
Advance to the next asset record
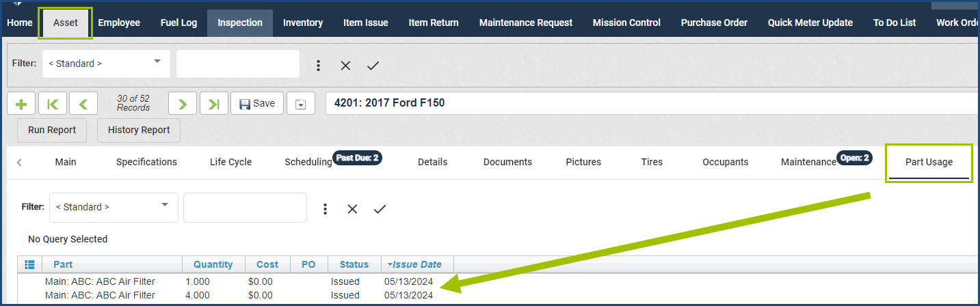(183, 104)
